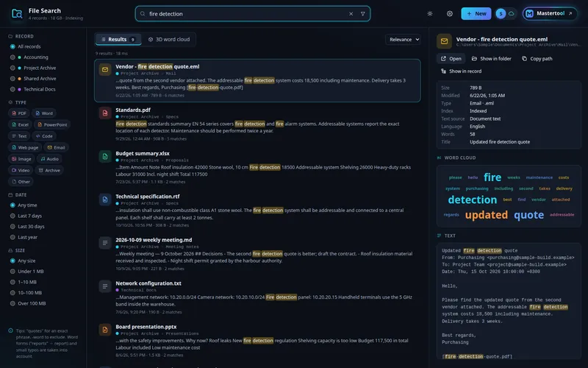Select Technical Docs record
The height and width of the screenshot is (368, 588).
coord(32,89)
